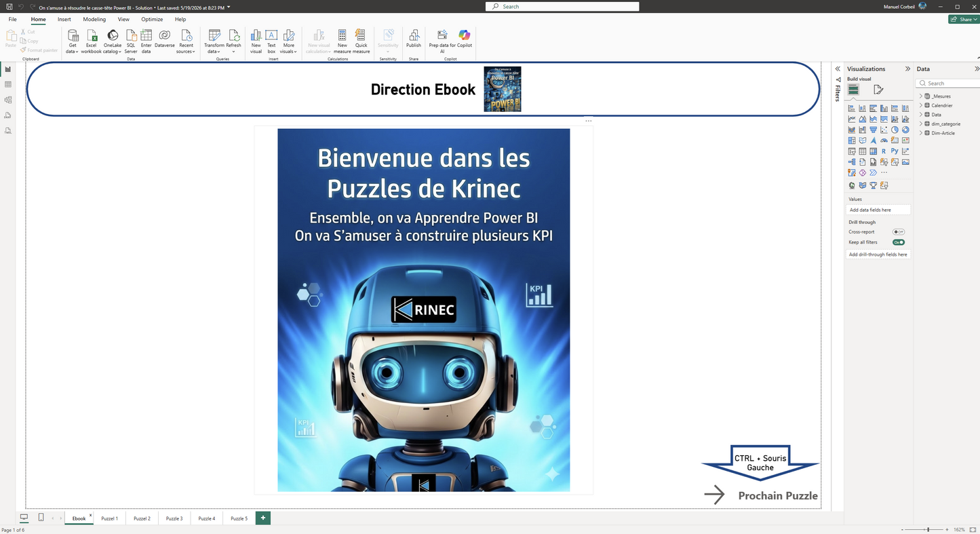980x534 pixels.
Task: Open the Modeling ribbon tab
Action: 94,20
